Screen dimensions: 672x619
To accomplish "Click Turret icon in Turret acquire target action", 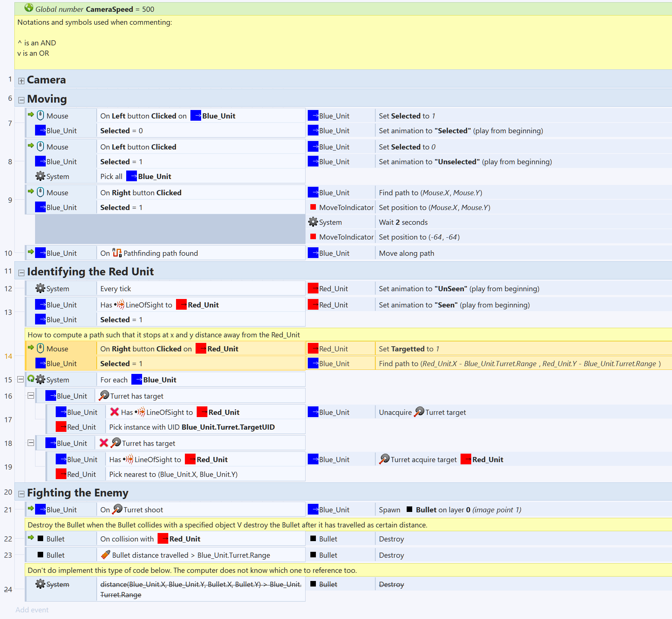I will (385, 459).
